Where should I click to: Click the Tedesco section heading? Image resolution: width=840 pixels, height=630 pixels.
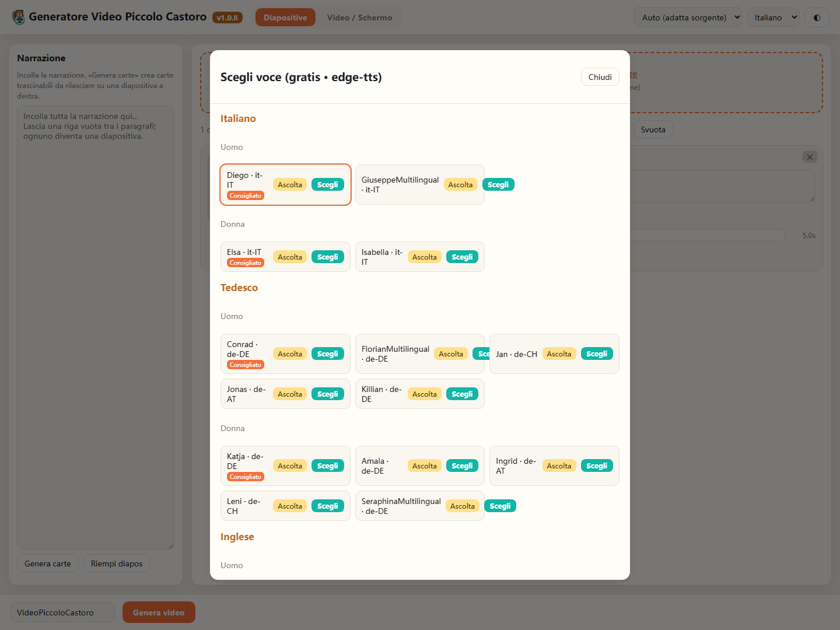(239, 288)
